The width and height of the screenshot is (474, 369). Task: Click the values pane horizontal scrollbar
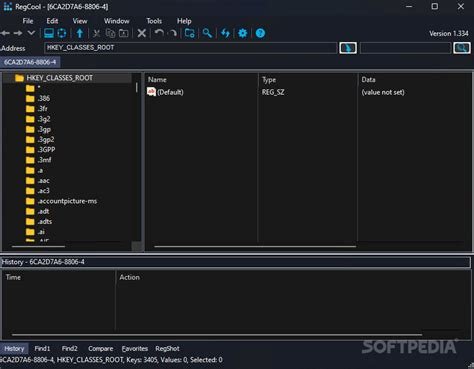tap(255, 247)
